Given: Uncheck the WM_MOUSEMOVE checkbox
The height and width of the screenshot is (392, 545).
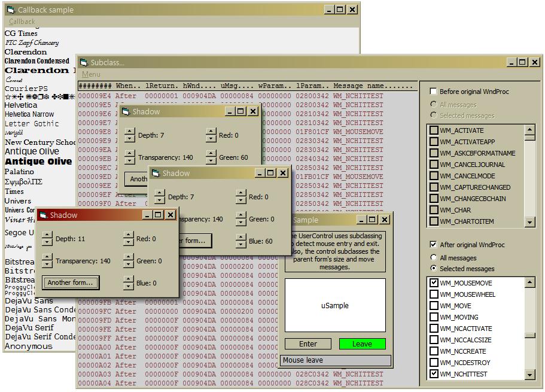Looking at the screenshot, I should 434,283.
